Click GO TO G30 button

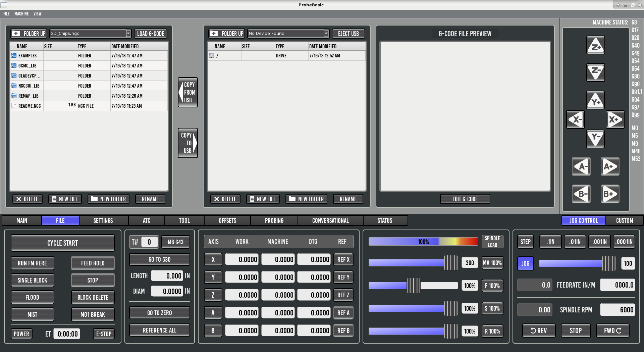tap(160, 259)
